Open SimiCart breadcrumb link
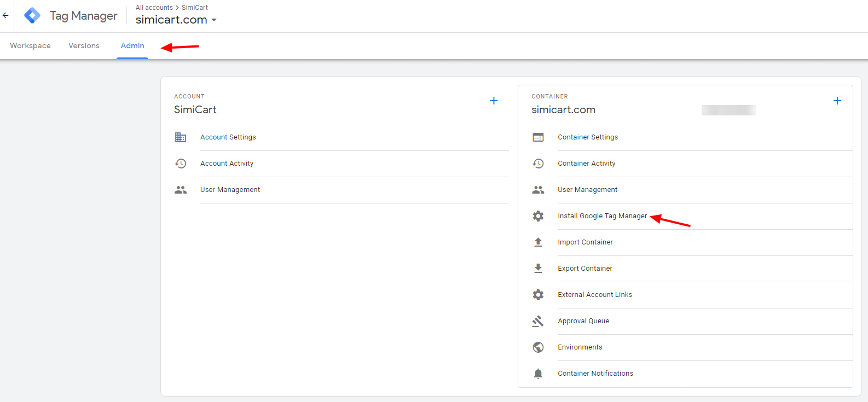 coord(195,8)
